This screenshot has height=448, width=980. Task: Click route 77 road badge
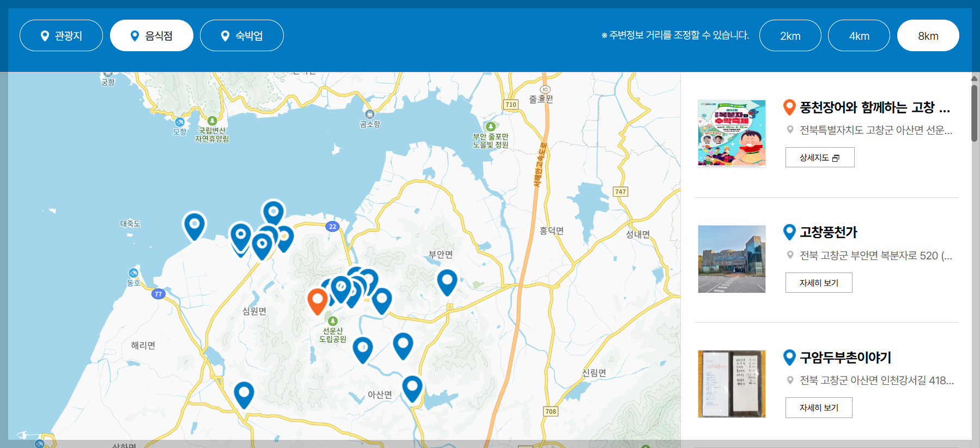158,294
